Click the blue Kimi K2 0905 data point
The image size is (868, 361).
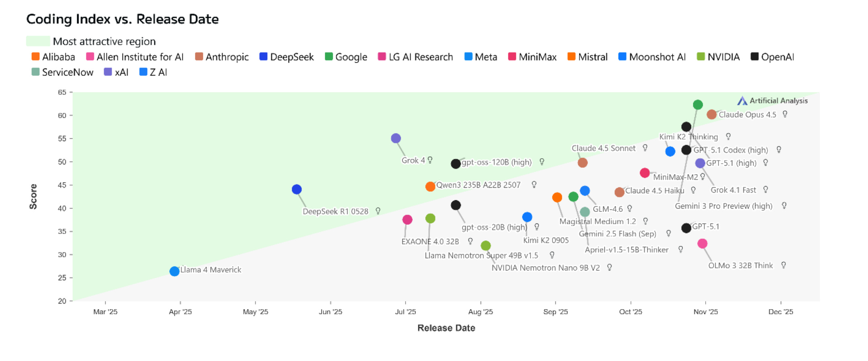coord(527,217)
